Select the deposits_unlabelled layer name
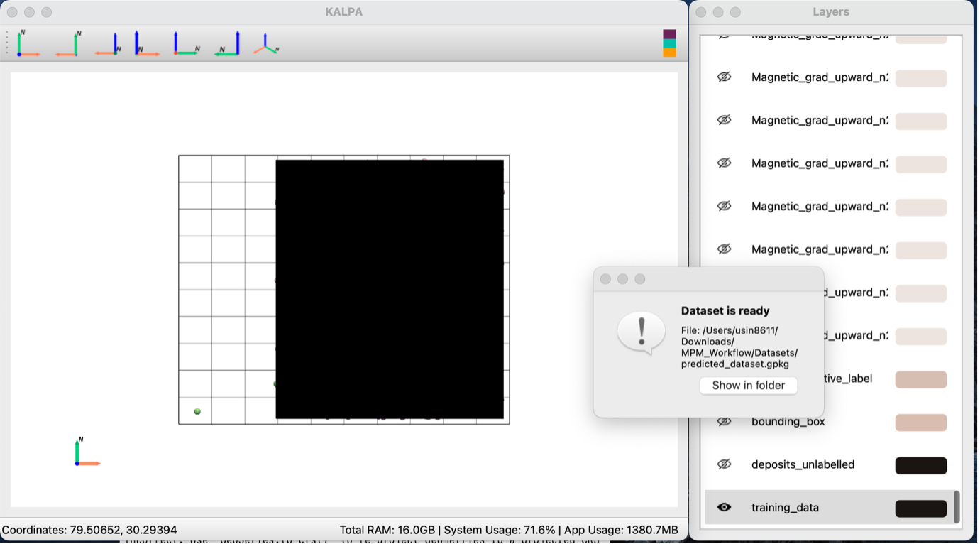980x544 pixels. (x=803, y=464)
